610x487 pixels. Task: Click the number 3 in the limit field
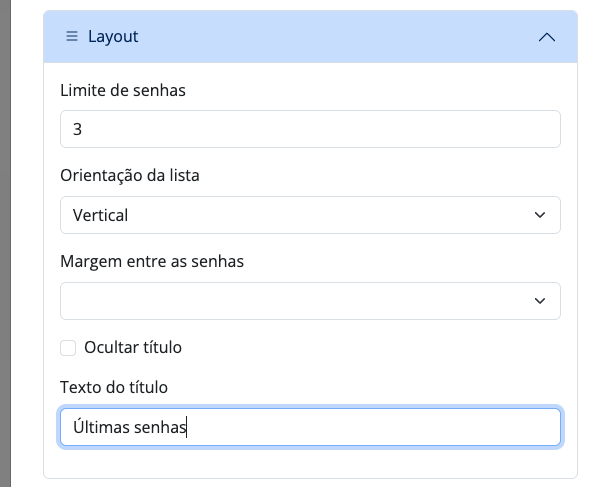tap(77, 130)
